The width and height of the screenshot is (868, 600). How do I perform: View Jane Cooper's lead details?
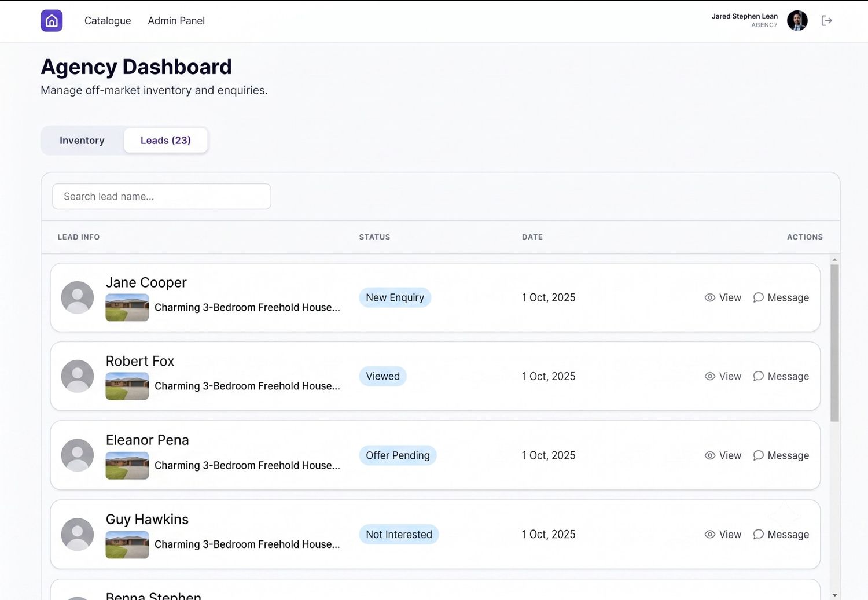coord(723,297)
